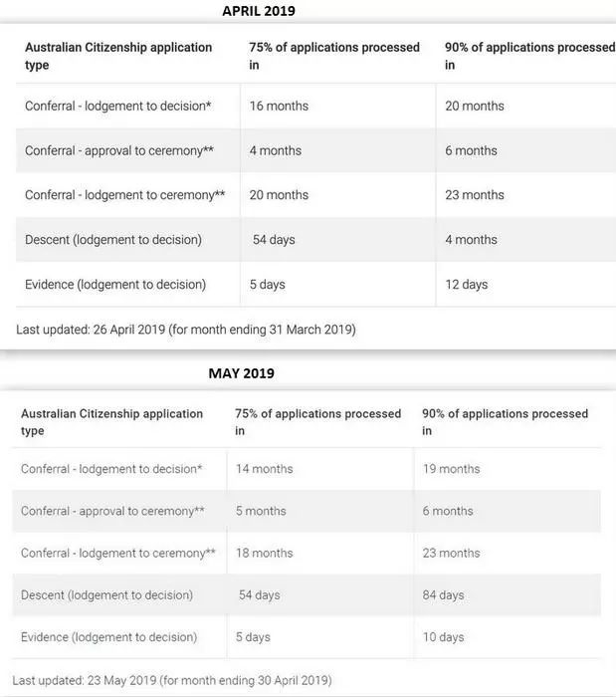The height and width of the screenshot is (697, 616).
Task: Click May table's 'Conferral - lodgement to decision' label
Action: 111,469
